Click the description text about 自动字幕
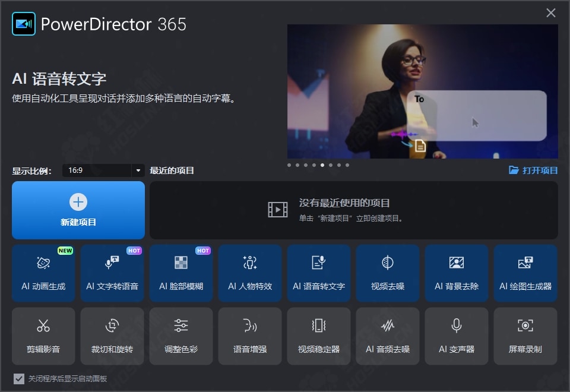The width and height of the screenshot is (570, 392). coord(123,99)
